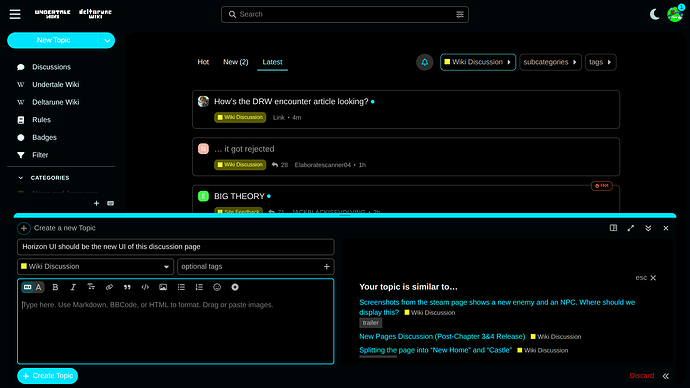Open the Rules page
The height and width of the screenshot is (388, 690).
41,120
